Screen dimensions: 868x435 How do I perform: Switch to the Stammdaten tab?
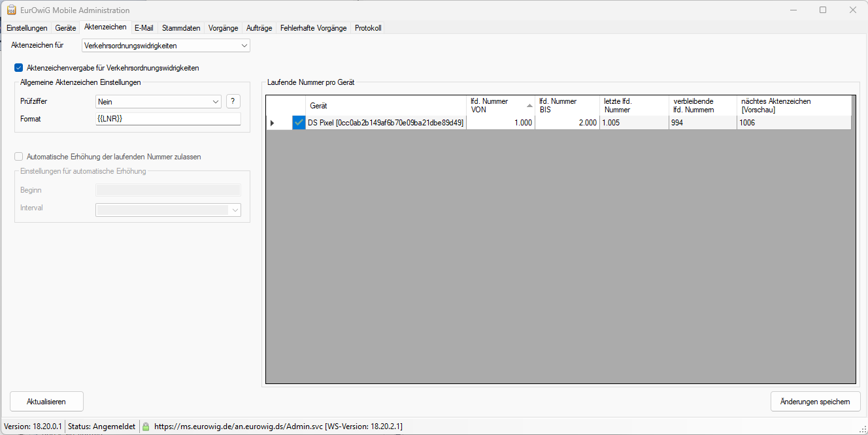181,28
